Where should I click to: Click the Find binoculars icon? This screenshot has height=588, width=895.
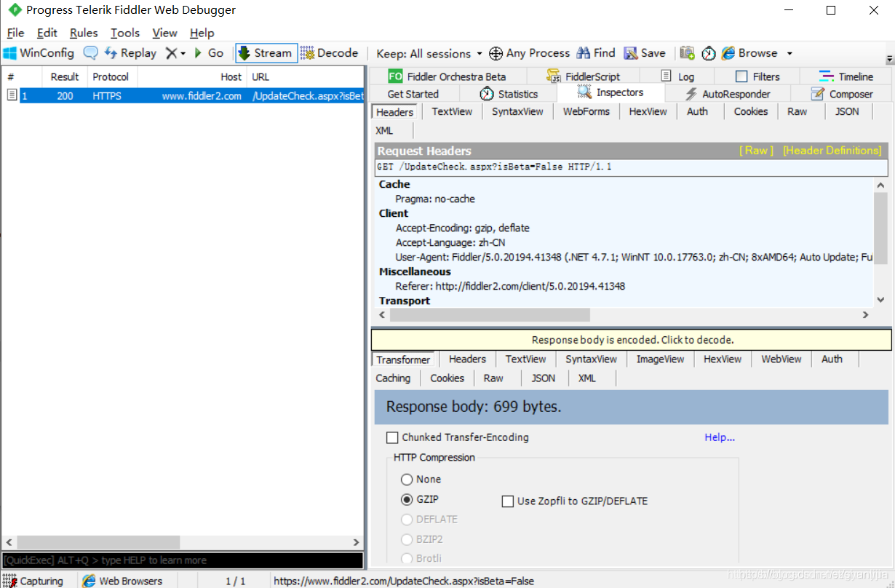click(x=584, y=53)
